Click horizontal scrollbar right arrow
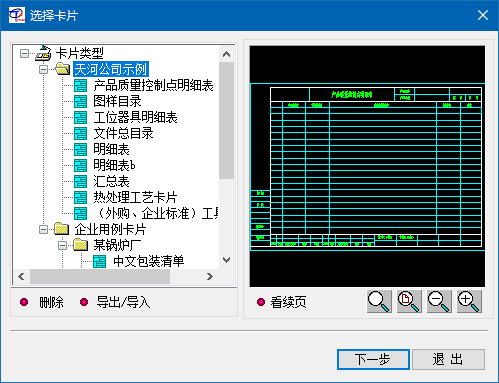499x383 pixels. click(x=210, y=276)
